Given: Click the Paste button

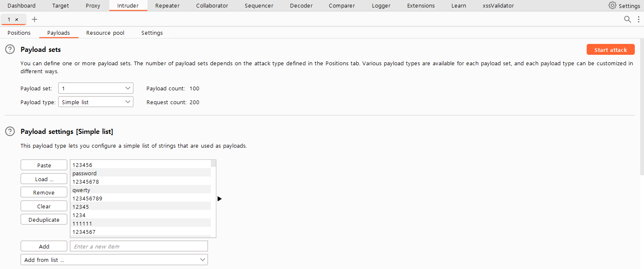Looking at the screenshot, I should click(44, 165).
